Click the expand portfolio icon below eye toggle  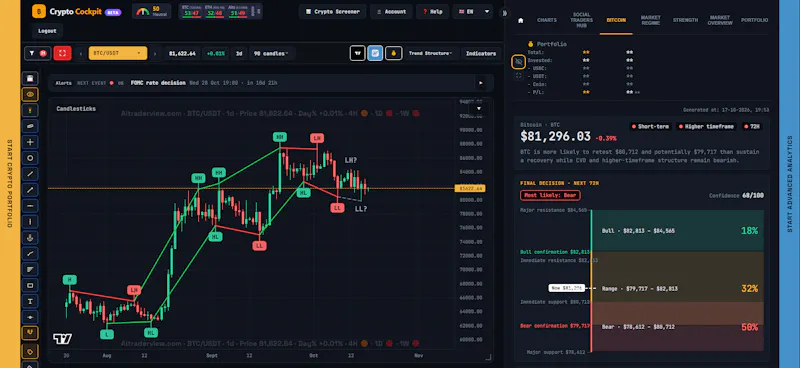(519, 76)
